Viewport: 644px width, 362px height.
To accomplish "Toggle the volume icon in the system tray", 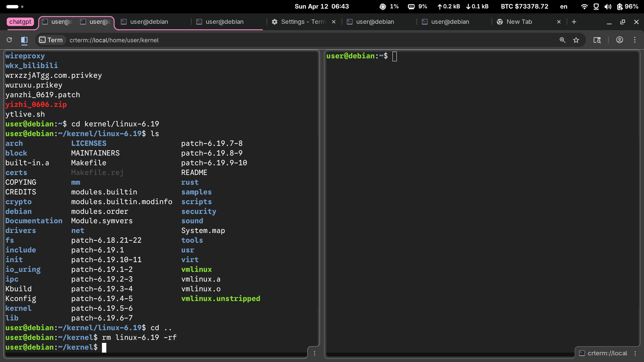I will 608,7.
